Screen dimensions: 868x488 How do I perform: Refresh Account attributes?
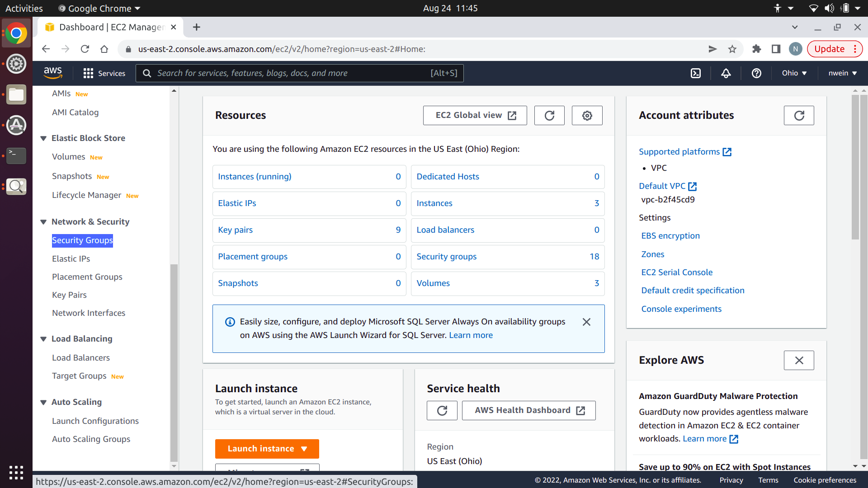(x=799, y=116)
